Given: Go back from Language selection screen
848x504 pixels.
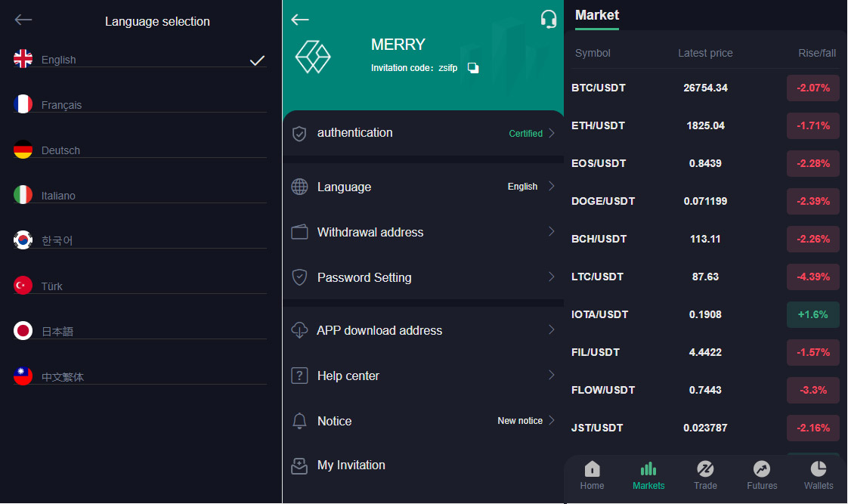Looking at the screenshot, I should [23, 20].
